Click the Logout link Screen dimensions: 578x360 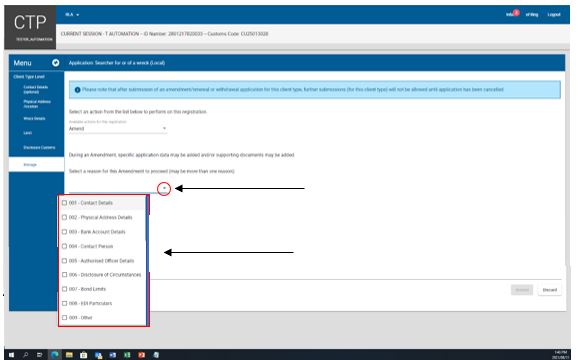[554, 15]
